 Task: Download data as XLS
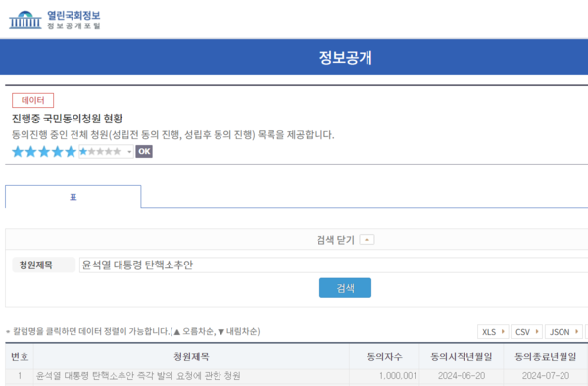pyautogui.click(x=493, y=332)
